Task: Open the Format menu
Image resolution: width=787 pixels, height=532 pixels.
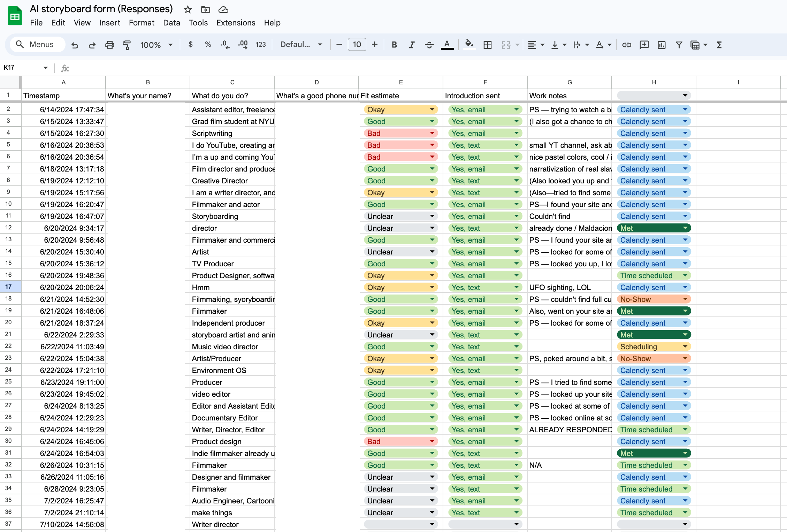Action: point(141,23)
